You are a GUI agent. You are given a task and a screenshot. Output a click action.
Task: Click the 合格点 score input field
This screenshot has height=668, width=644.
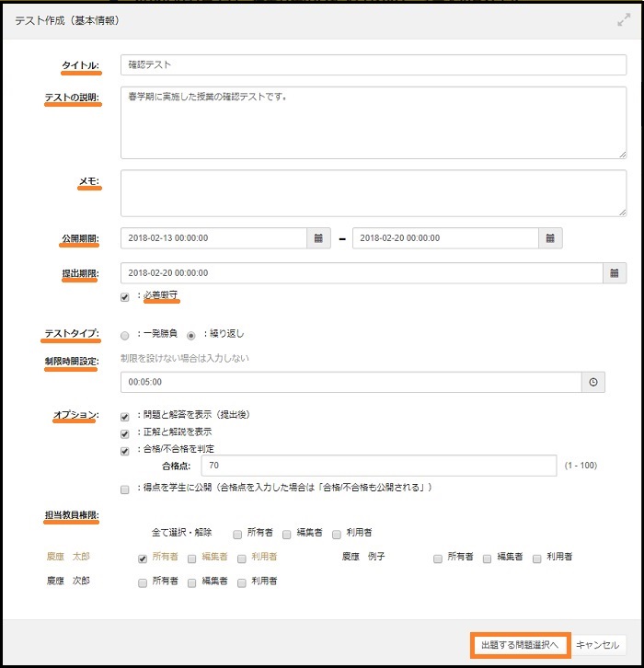pyautogui.click(x=384, y=466)
